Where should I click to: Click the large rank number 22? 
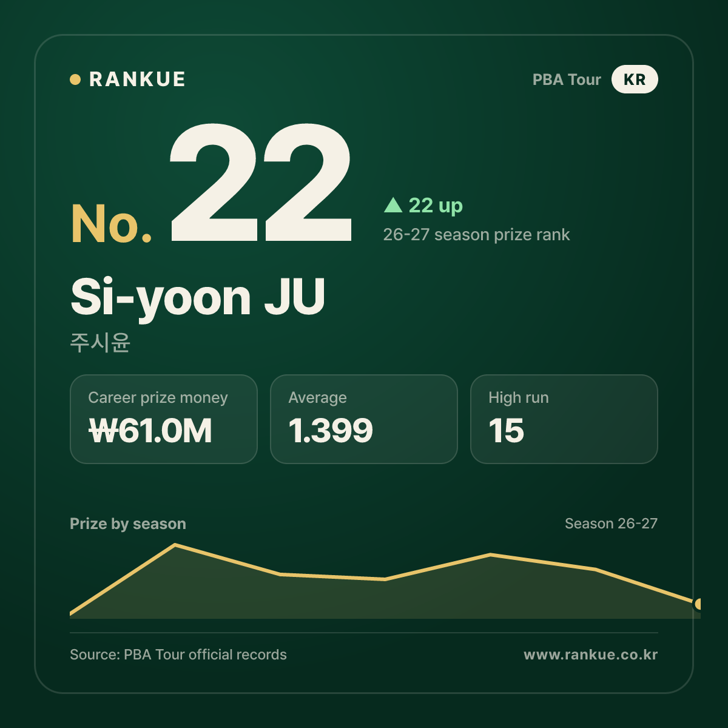[261, 183]
